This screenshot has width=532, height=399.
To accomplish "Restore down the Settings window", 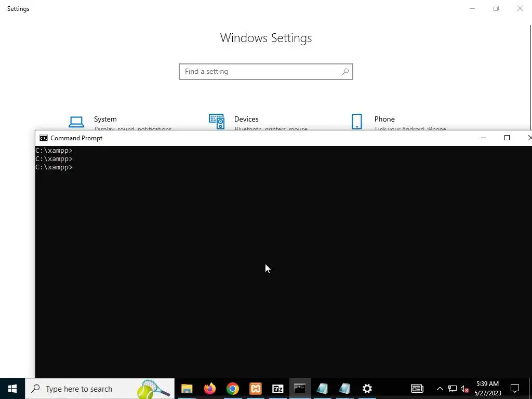I will click(496, 8).
